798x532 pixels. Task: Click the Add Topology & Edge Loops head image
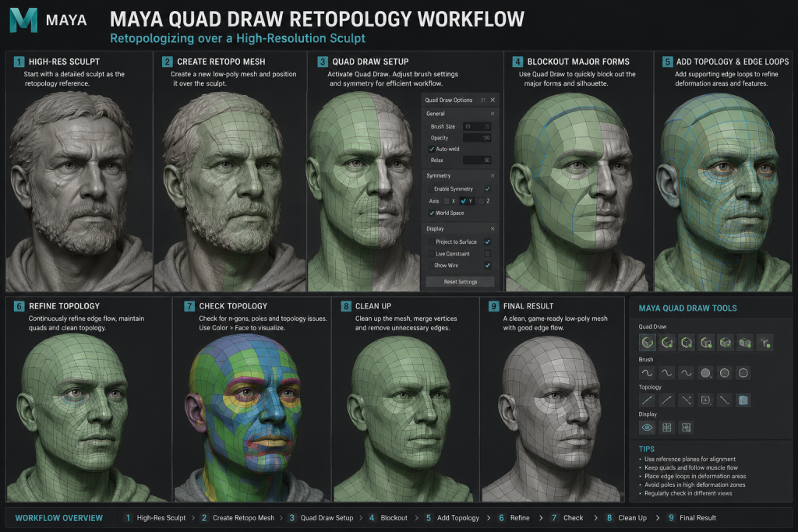pyautogui.click(x=722, y=191)
